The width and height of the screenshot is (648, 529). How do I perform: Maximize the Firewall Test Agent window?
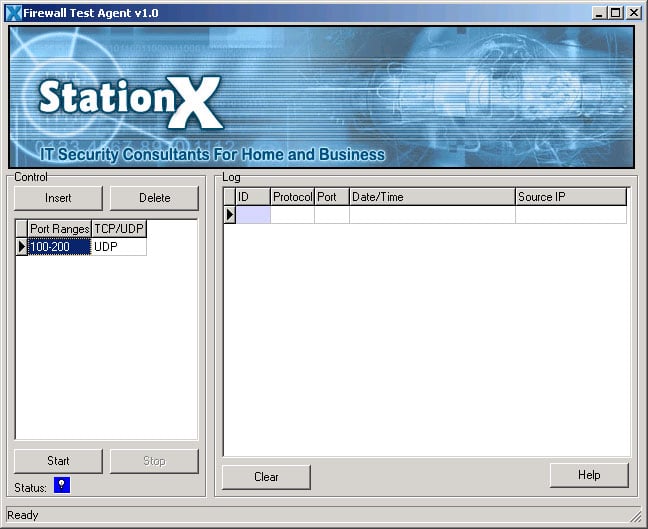coord(615,13)
